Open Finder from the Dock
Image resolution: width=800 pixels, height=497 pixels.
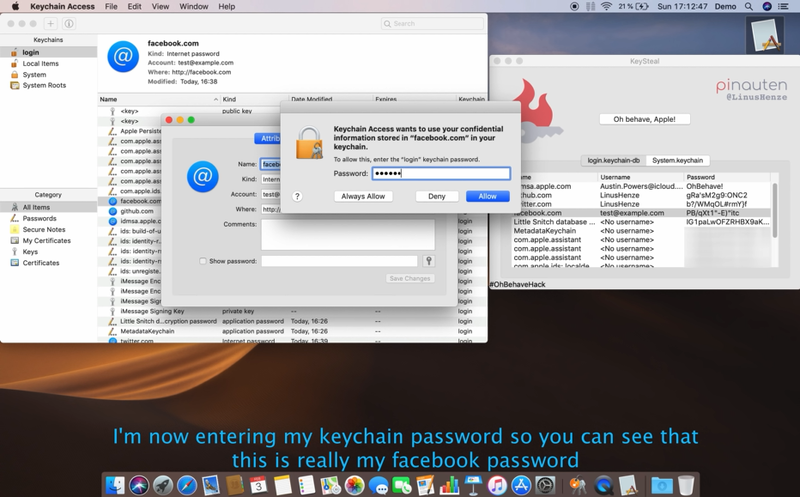click(115, 485)
